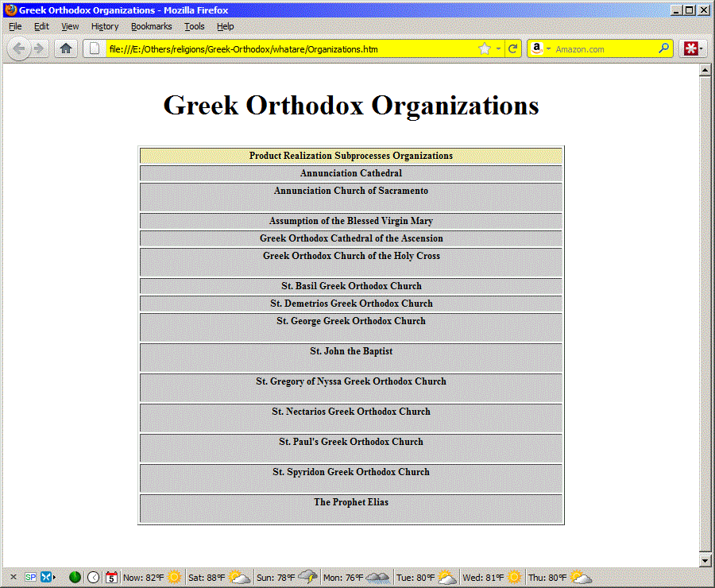715x588 pixels.
Task: Run search with the magnifying glass icon
Action: point(664,48)
